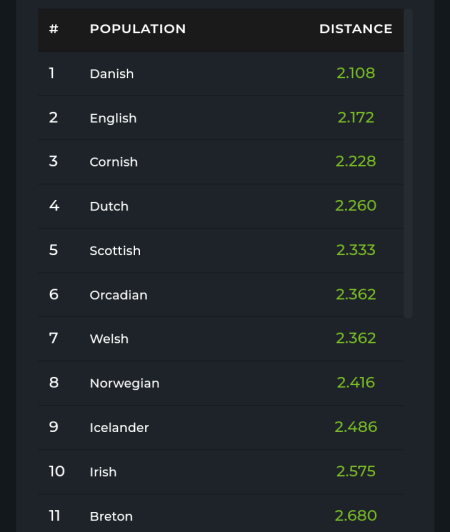Click the 2.416 distance for Norwegian
The width and height of the screenshot is (450, 532).
coord(356,383)
